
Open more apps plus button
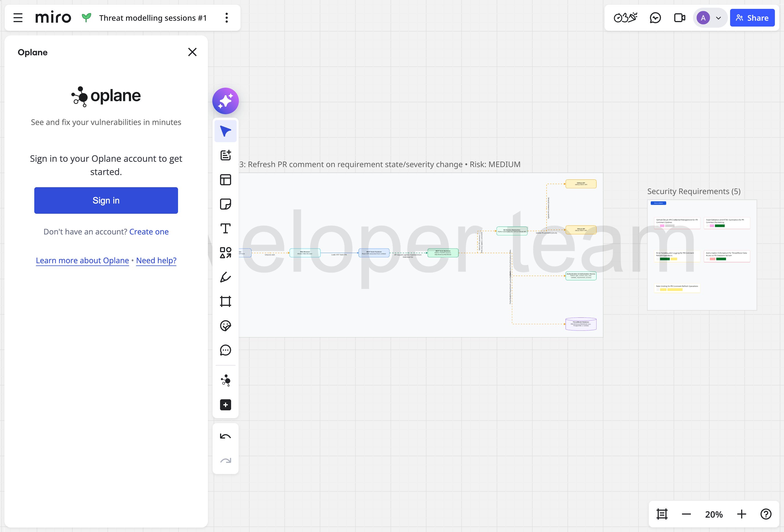pyautogui.click(x=225, y=405)
